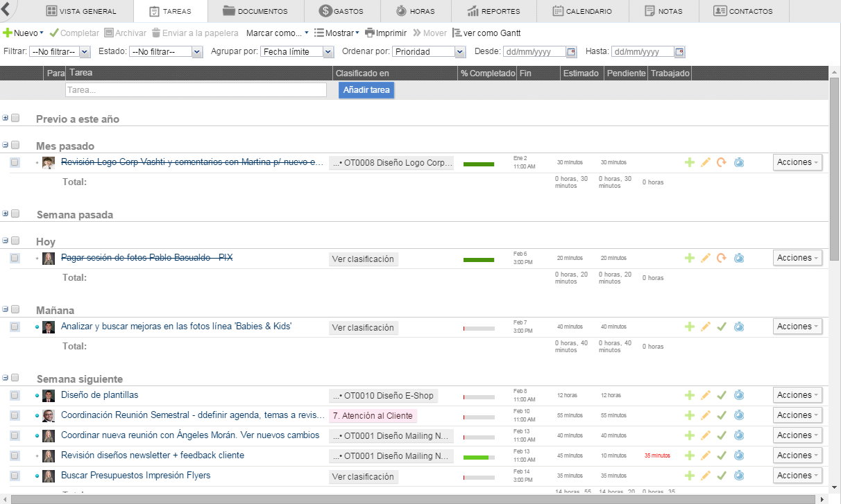
Task: Open calendar picker for the Desde date
Action: 571,52
